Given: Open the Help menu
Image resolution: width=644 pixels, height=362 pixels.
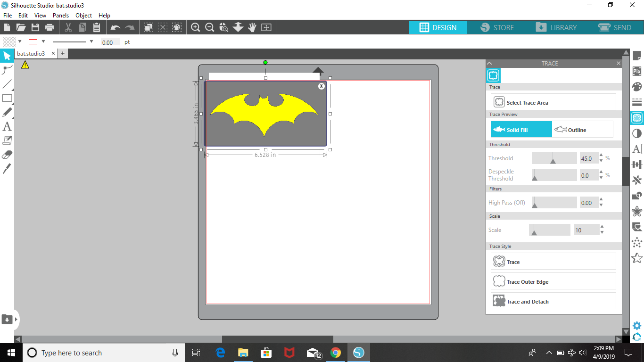Looking at the screenshot, I should 104,16.
